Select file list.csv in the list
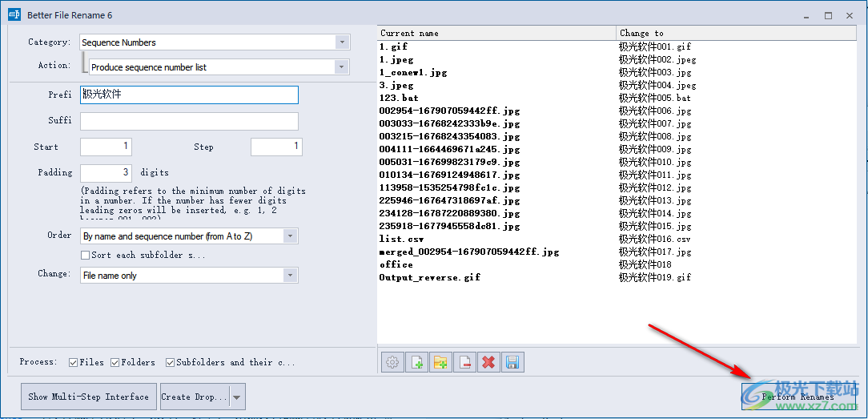The width and height of the screenshot is (868, 419). pos(401,239)
